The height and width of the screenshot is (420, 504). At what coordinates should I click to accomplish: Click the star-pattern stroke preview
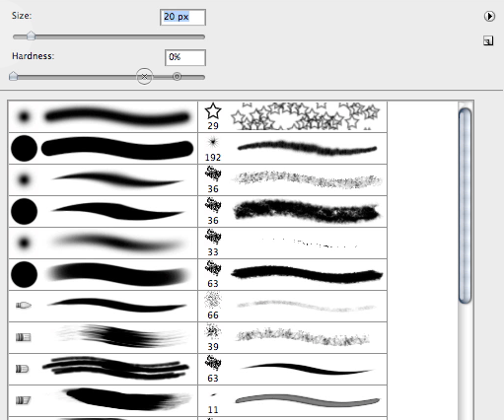point(306,116)
